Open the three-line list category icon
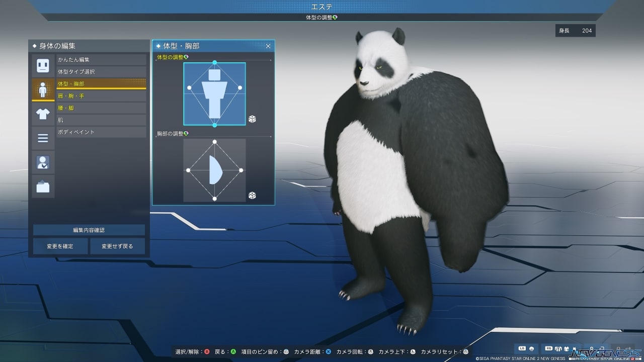This screenshot has width=644, height=362. click(43, 138)
